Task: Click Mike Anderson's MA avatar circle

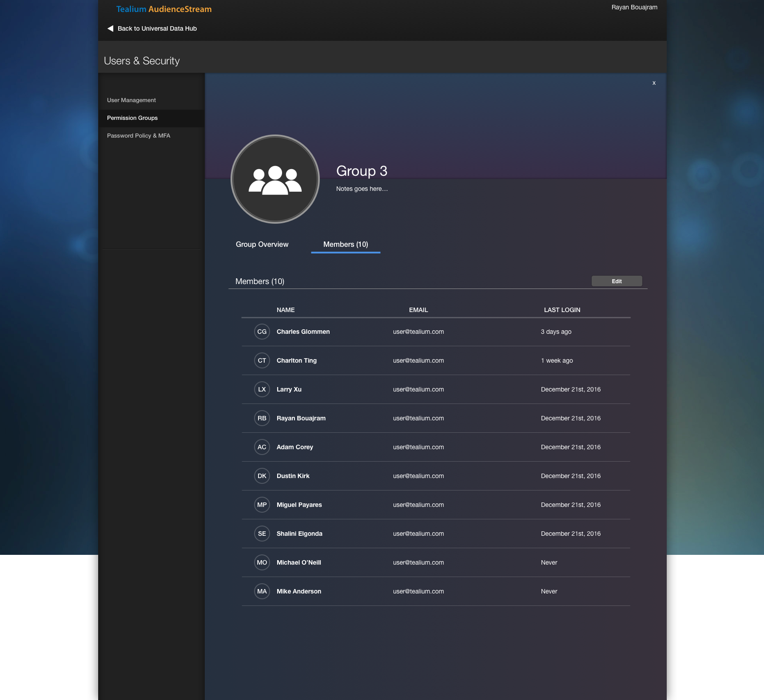Action: pyautogui.click(x=262, y=591)
